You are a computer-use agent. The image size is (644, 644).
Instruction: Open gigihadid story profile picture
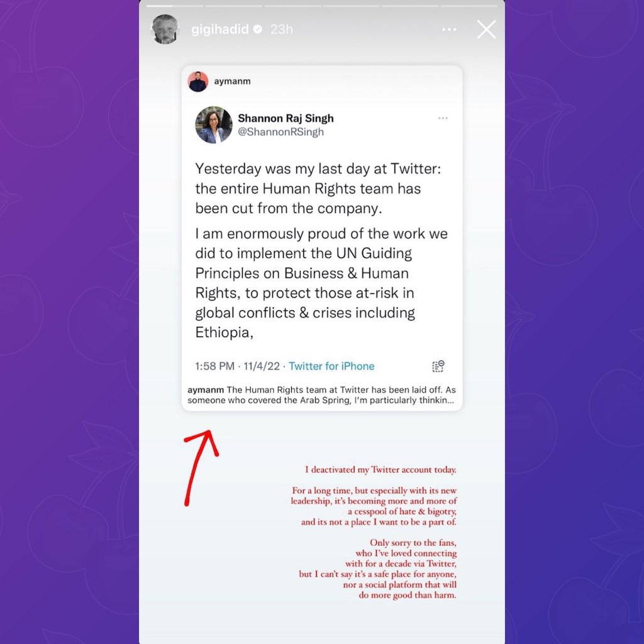pyautogui.click(x=165, y=29)
